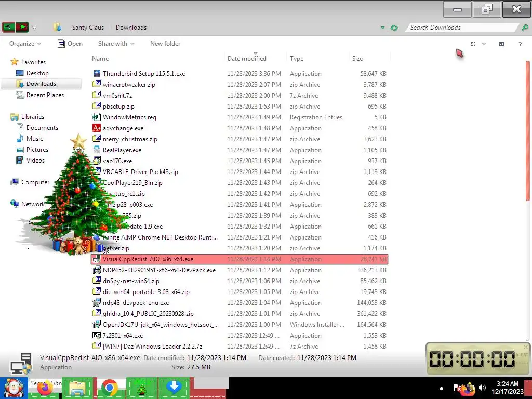Click the search magnifier icon

525,28
